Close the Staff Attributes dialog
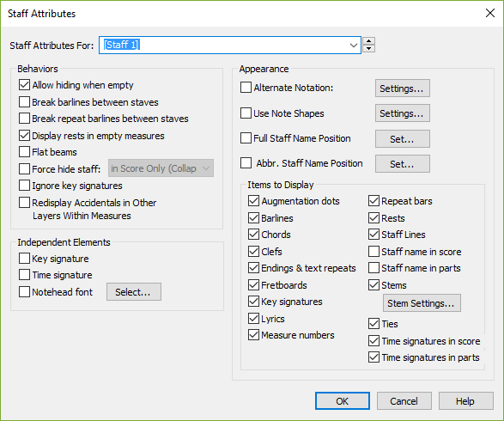This screenshot has height=421, width=504. (x=490, y=13)
